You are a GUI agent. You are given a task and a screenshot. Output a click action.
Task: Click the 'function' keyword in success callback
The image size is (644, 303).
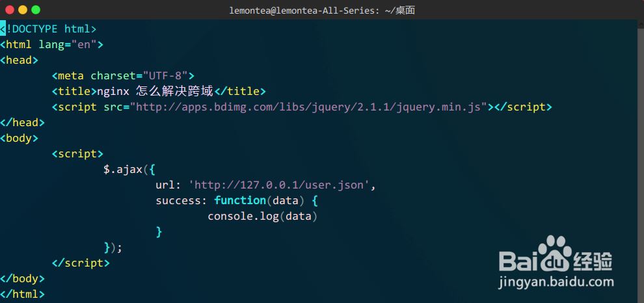coord(240,200)
